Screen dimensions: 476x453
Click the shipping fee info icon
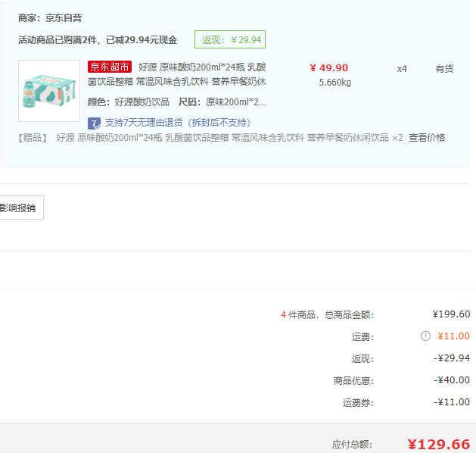click(425, 336)
